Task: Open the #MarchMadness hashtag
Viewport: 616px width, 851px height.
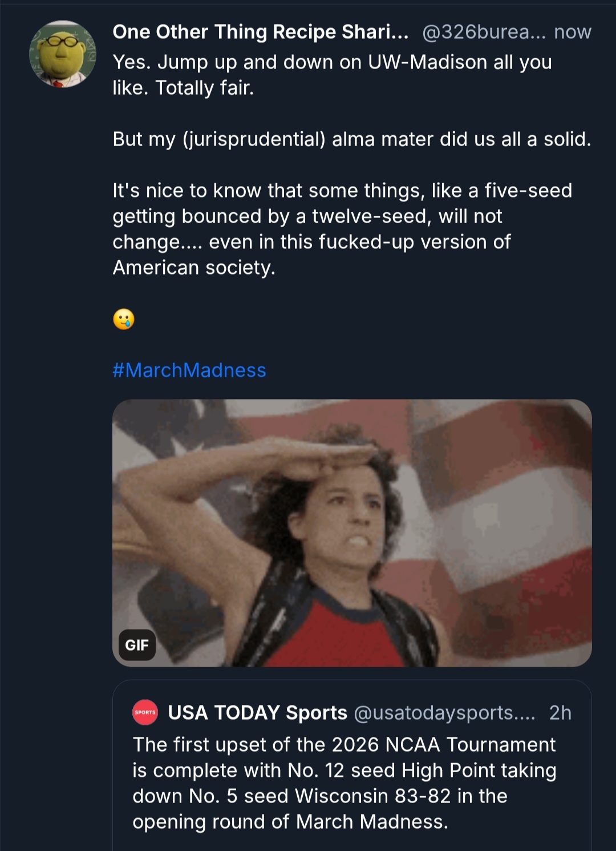Action: click(x=189, y=370)
